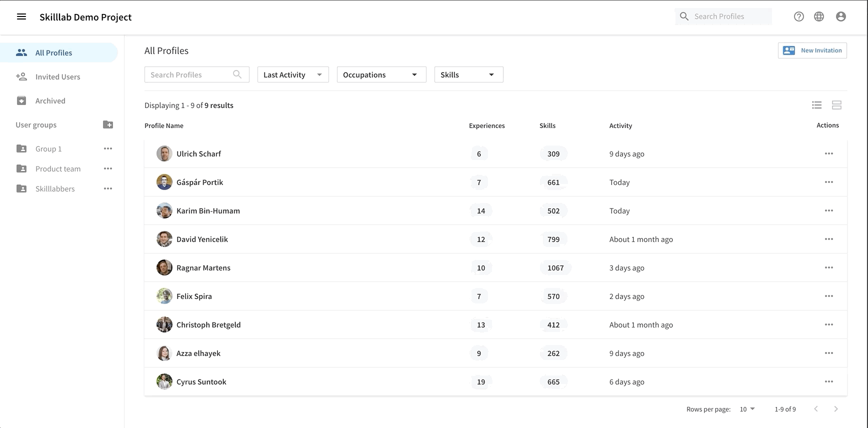The width and height of the screenshot is (868, 428).
Task: Open actions menu for Ragnar Martens
Action: tap(829, 267)
